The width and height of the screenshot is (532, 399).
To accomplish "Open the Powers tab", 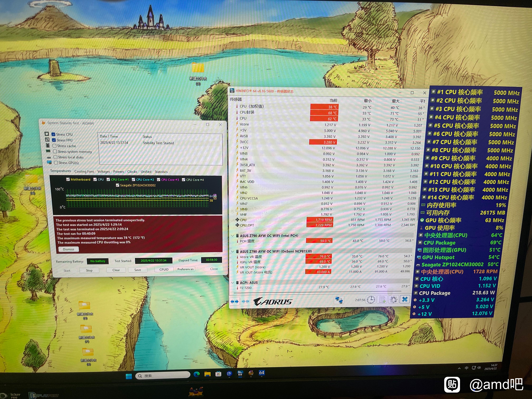I will coord(119,172).
